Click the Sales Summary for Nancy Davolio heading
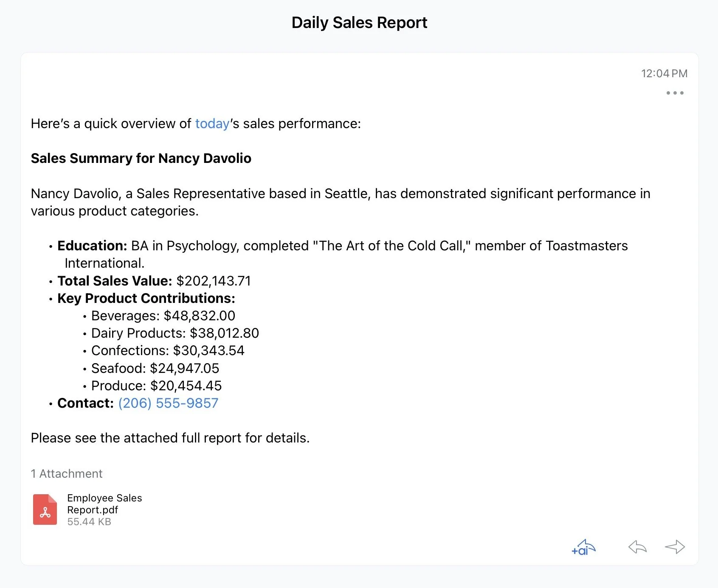 (141, 158)
